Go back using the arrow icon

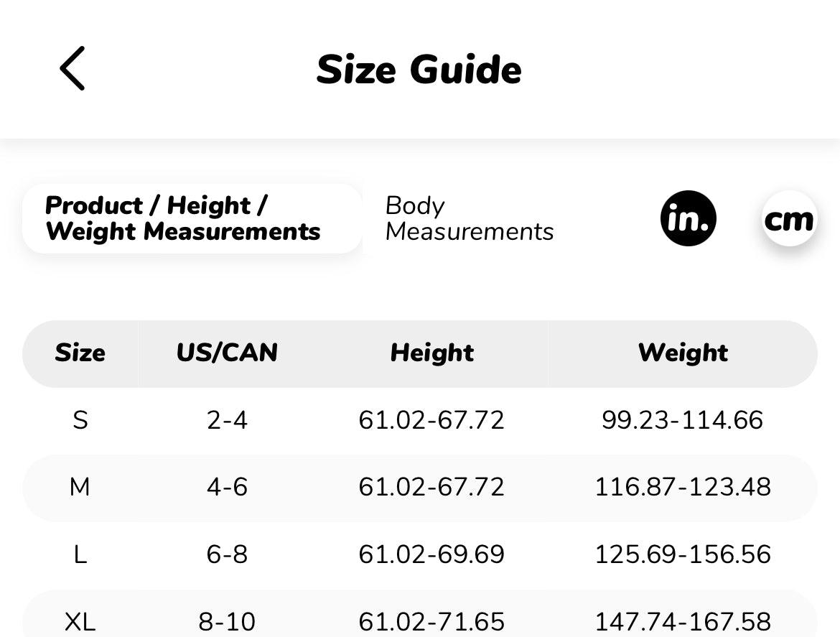tap(73, 69)
